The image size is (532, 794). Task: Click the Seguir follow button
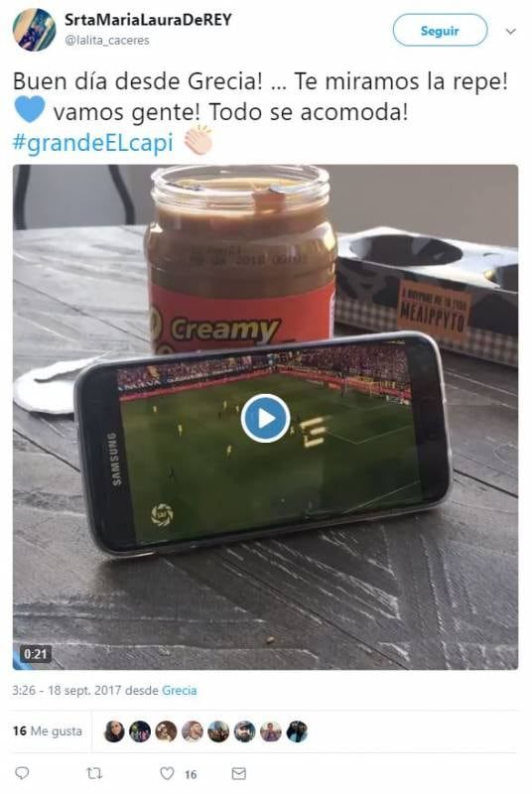(440, 31)
